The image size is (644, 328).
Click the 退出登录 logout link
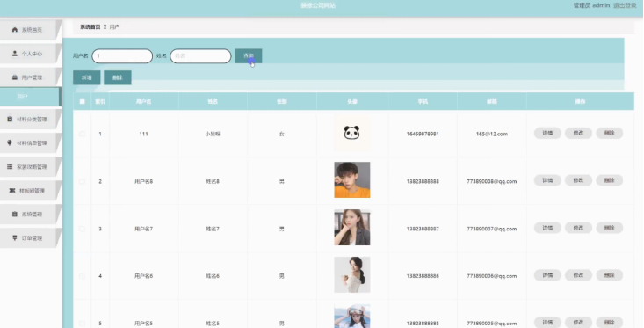point(625,5)
